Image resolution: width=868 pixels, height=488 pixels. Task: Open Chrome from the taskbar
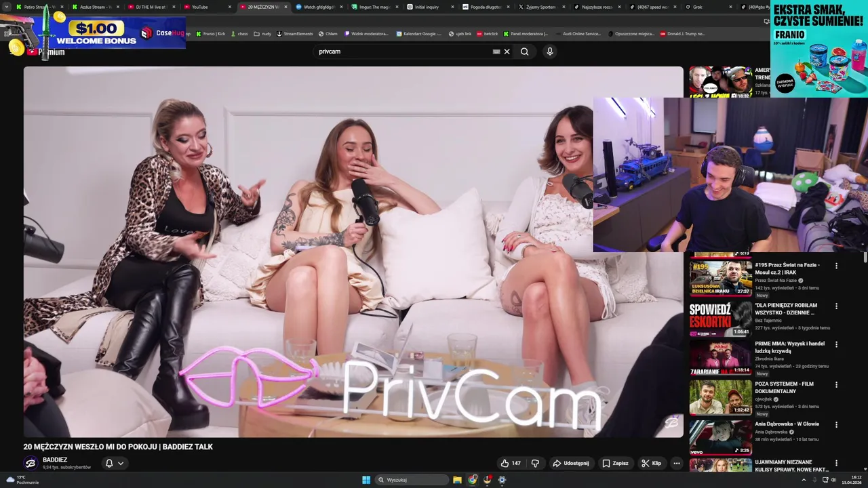pos(472,480)
